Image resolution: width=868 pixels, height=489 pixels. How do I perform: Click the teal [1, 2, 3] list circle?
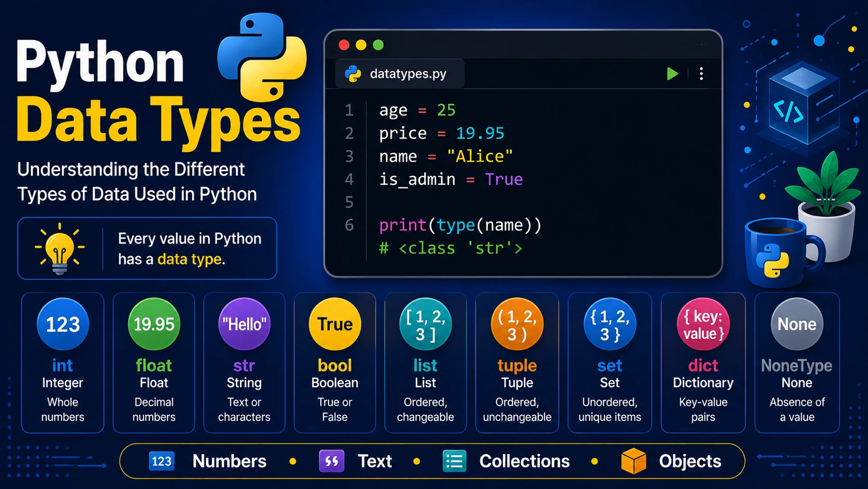(425, 324)
